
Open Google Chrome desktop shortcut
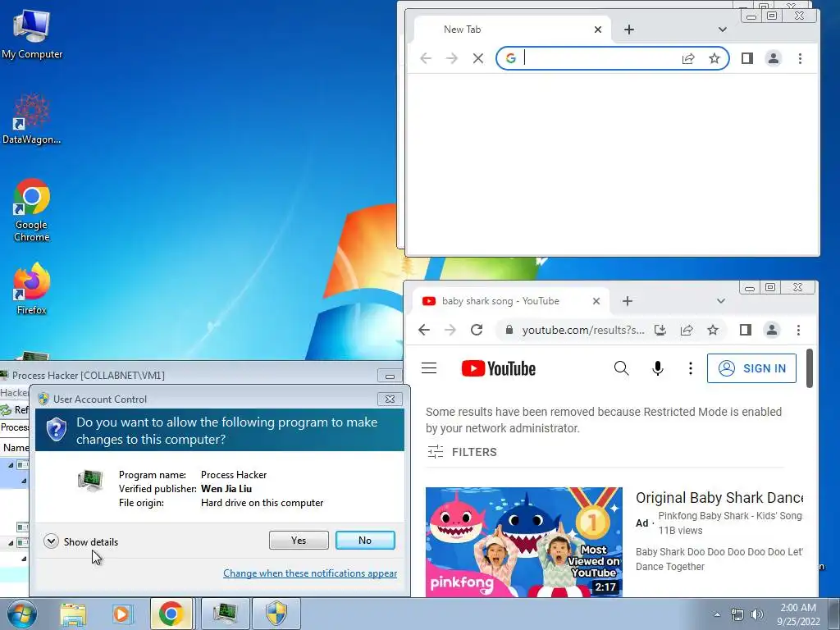pos(32,210)
